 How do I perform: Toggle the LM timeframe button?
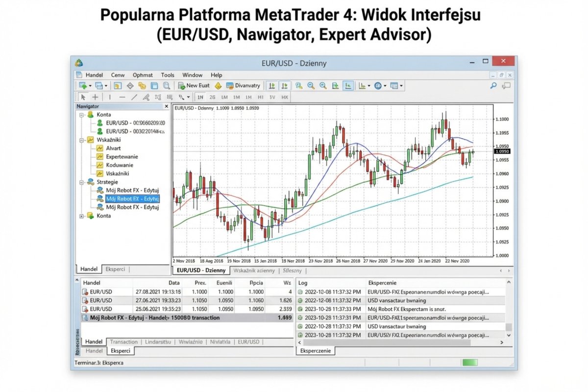coord(225,97)
